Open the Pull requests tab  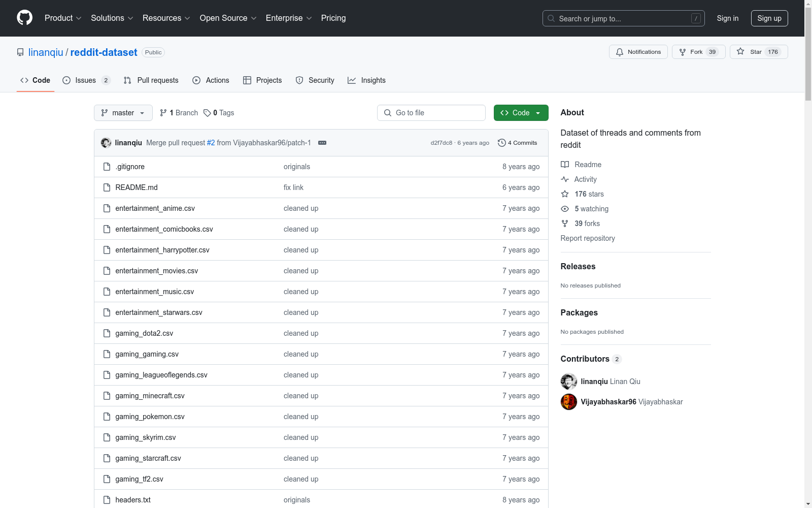coord(151,80)
